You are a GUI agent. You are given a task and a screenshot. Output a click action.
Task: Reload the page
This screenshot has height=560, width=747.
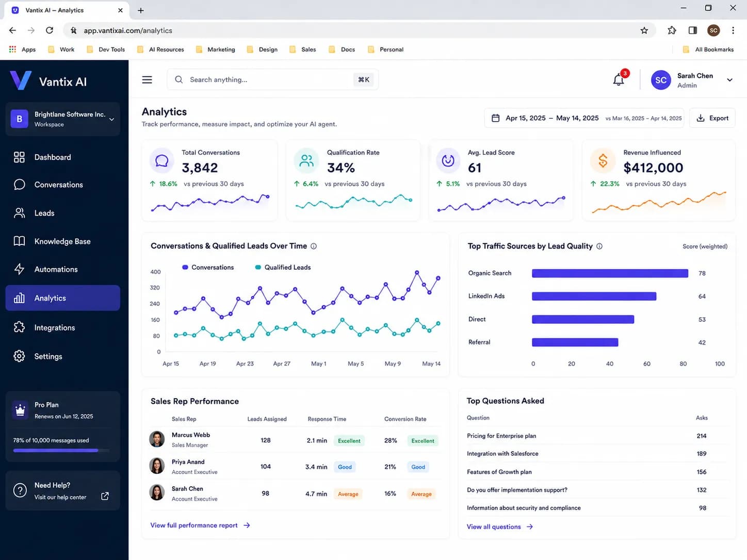[x=50, y=30]
